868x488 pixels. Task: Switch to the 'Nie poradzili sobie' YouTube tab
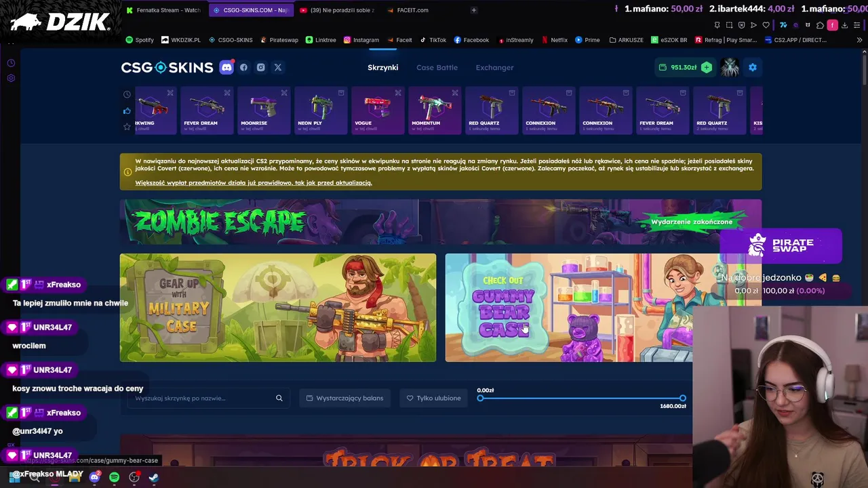coord(336,10)
